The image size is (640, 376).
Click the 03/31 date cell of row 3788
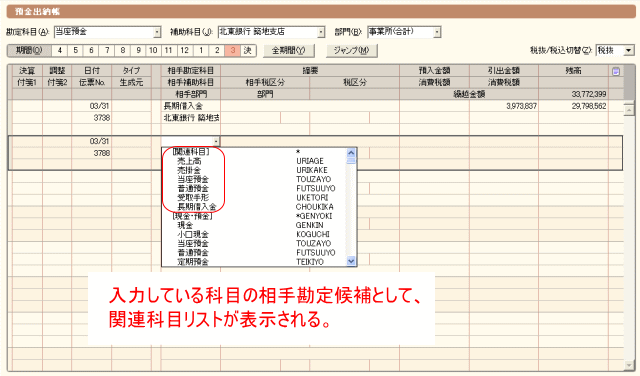[100, 141]
